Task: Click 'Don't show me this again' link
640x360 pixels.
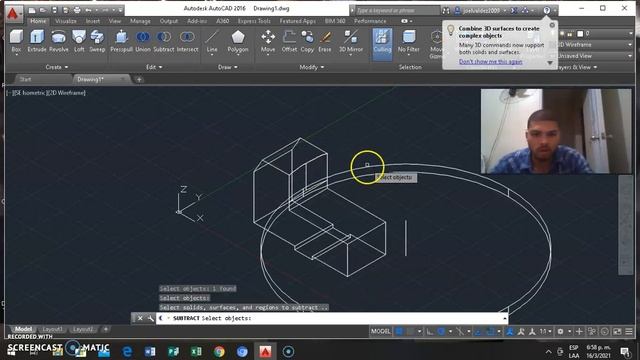Action: tap(490, 62)
